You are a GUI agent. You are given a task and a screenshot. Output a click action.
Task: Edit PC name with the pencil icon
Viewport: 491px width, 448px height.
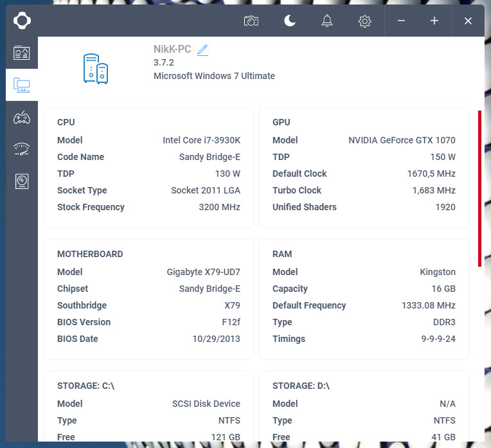202,50
